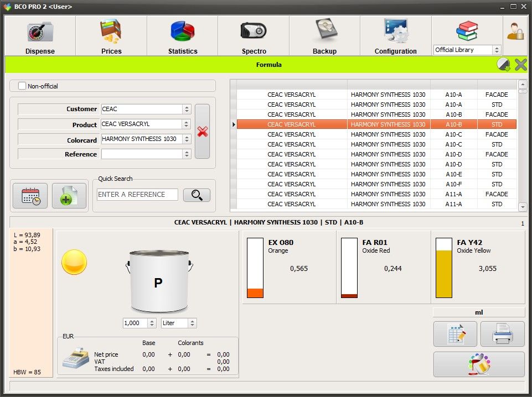Close the Formula panel with the X
532x397 pixels.
tap(521, 64)
